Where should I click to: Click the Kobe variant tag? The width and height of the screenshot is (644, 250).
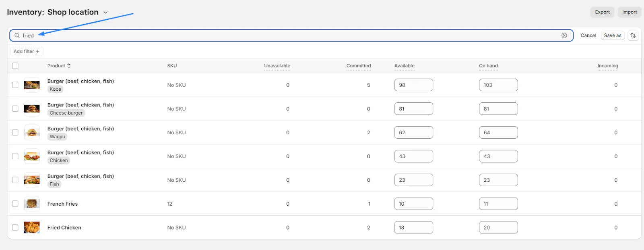tap(56, 89)
